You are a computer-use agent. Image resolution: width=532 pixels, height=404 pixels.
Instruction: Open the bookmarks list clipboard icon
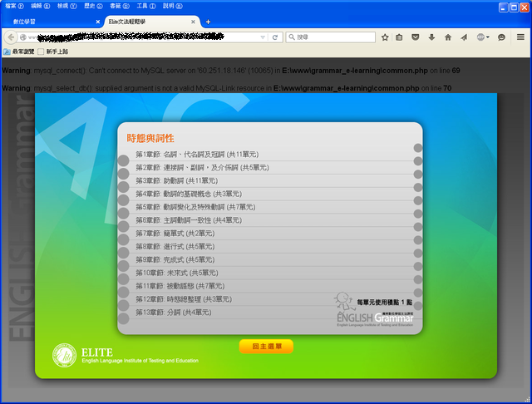click(400, 37)
